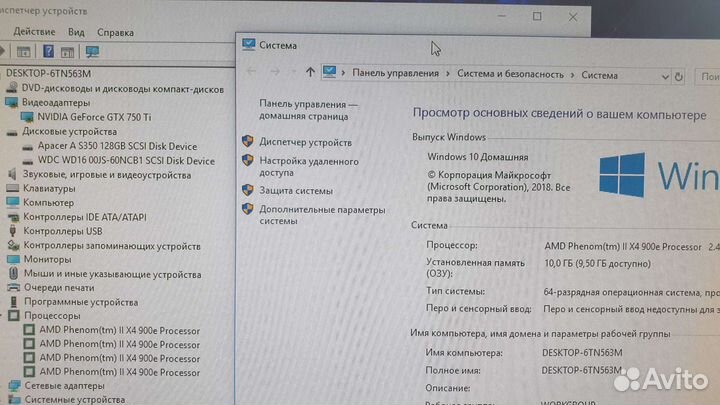720x405 pixels.
Task: Click the toolbar icon right of the Help icon
Action: pos(68,52)
